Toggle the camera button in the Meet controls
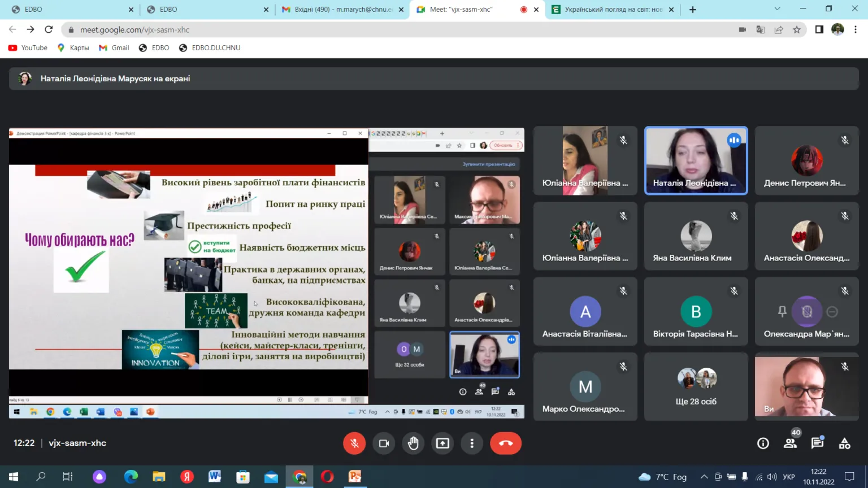Viewport: 868px width, 488px height. point(384,443)
